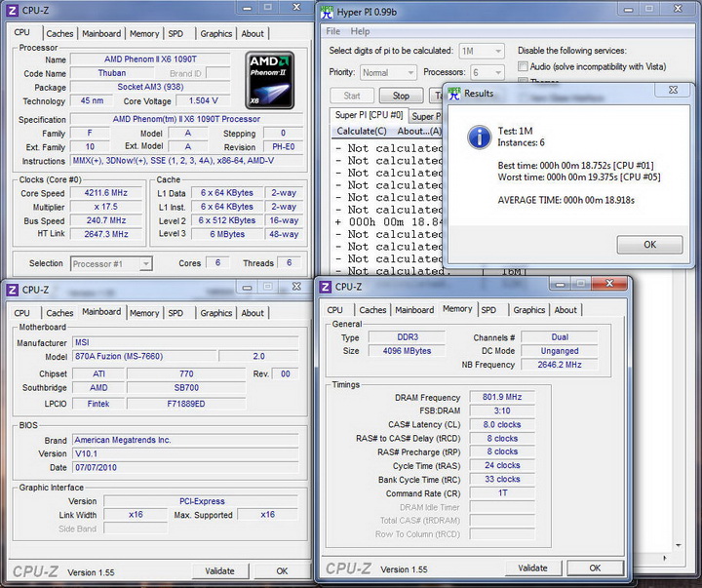
Task: Switch to Caches tab in the processor CPU-Z window
Action: pos(59,33)
